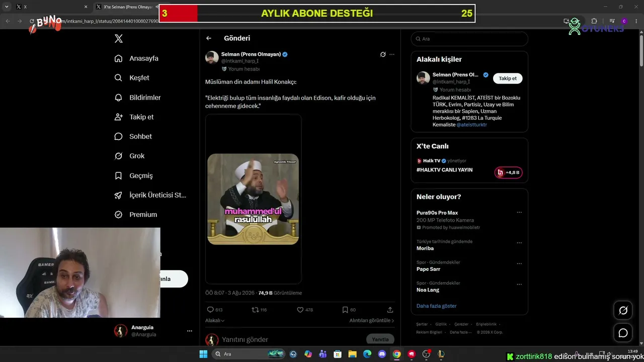Open Selman (Prens Olmayan) profile name link

pos(251,54)
